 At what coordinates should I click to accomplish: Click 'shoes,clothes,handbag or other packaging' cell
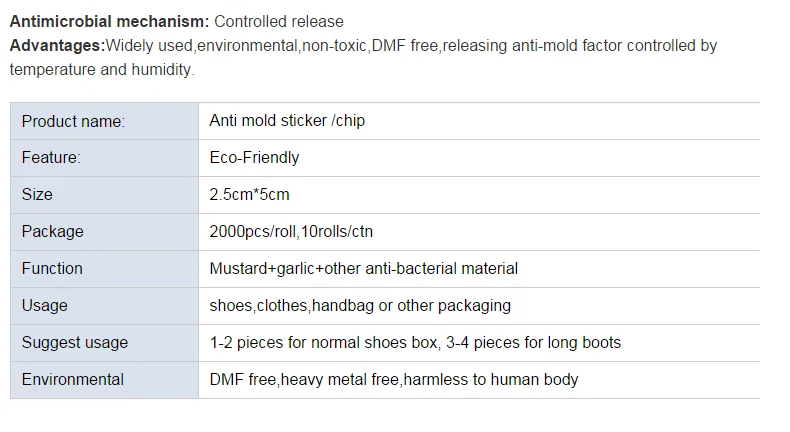360,306
